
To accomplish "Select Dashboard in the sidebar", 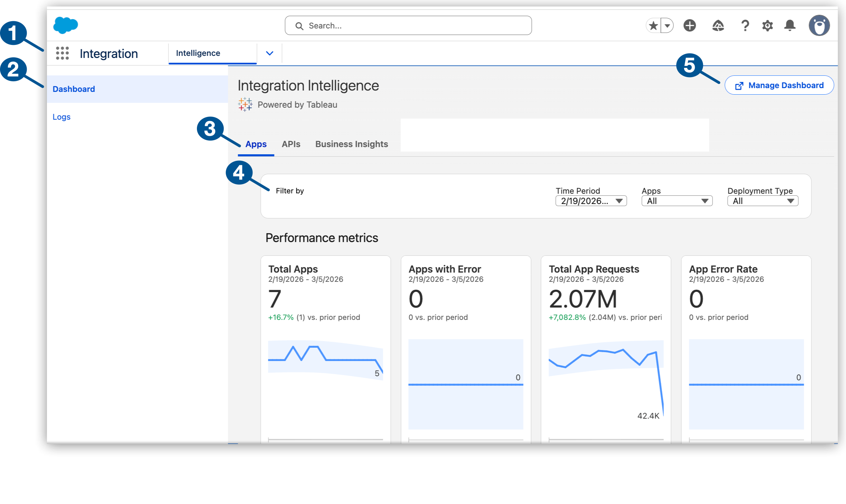I will coord(138,89).
